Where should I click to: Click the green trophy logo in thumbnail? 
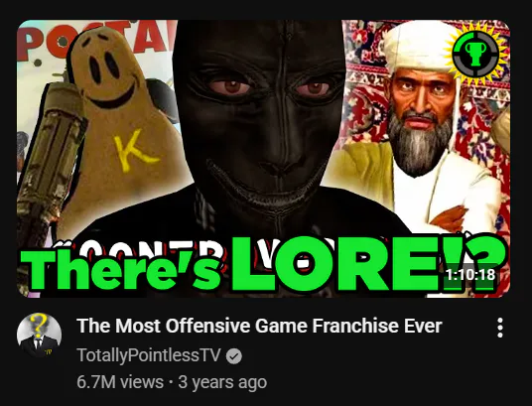pyautogui.click(x=476, y=55)
